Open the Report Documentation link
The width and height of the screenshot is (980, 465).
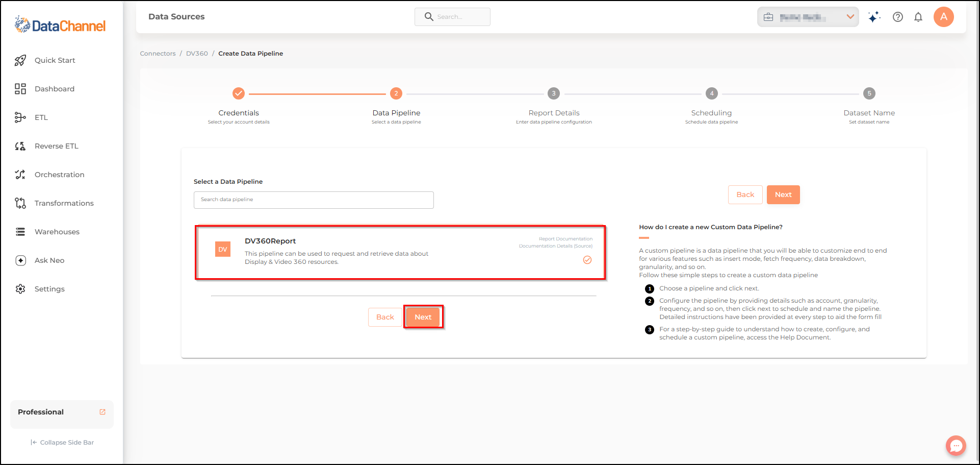click(x=565, y=239)
